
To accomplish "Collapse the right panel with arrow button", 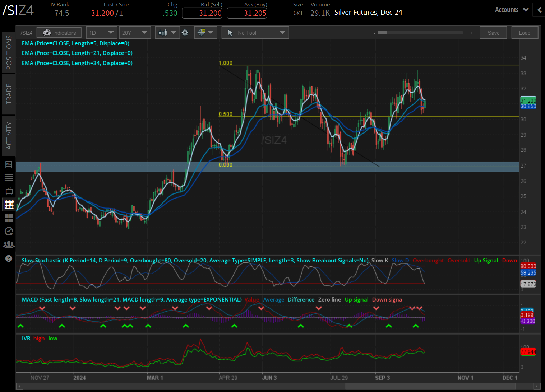I will 539,10.
